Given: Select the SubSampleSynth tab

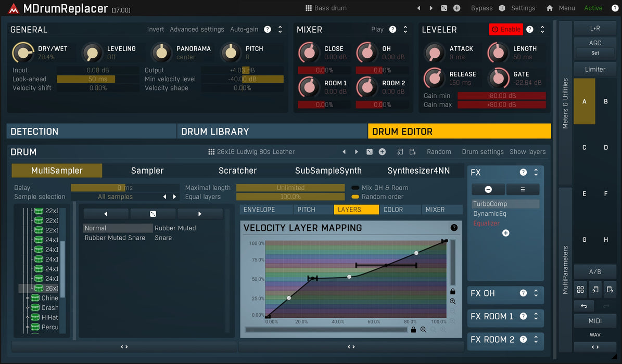Looking at the screenshot, I should pyautogui.click(x=328, y=171).
